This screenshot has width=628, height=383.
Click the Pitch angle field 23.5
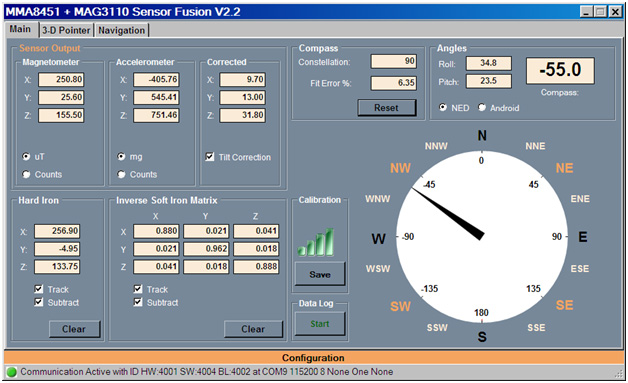[489, 81]
